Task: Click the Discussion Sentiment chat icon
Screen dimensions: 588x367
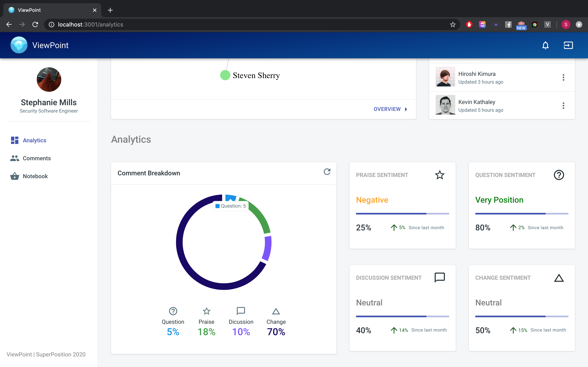Action: [x=440, y=277]
